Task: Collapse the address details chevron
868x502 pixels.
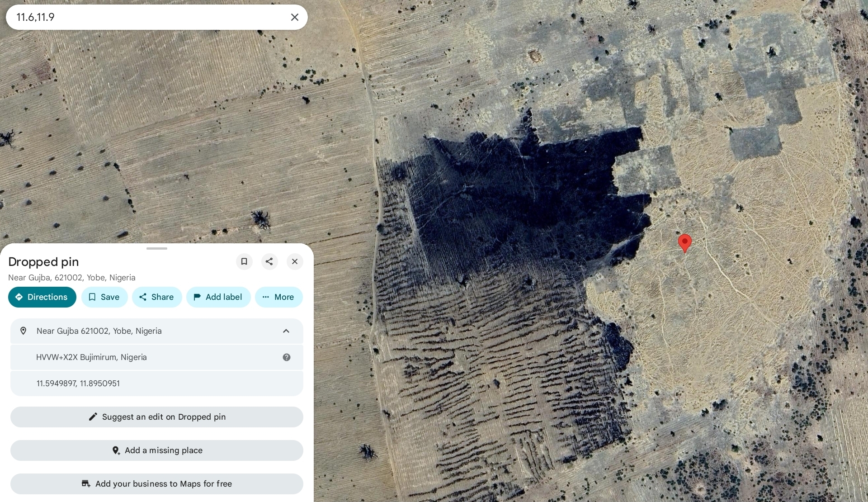Action: 286,331
